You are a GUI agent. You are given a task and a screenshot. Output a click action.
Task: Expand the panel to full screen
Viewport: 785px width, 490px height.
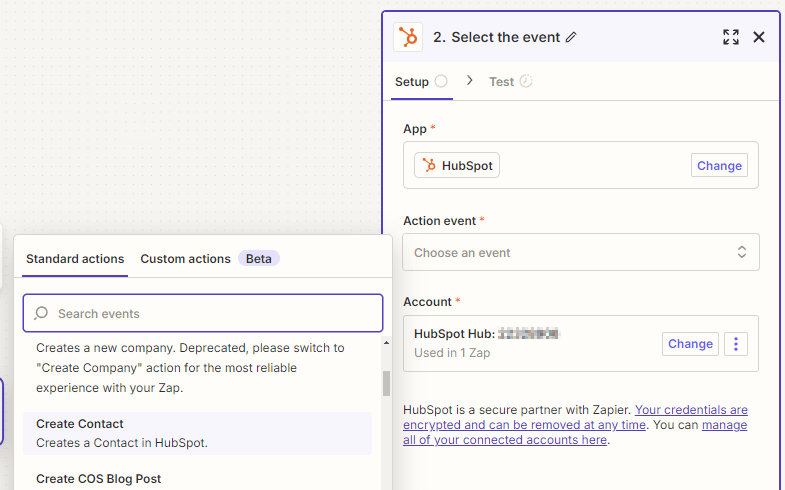click(730, 37)
